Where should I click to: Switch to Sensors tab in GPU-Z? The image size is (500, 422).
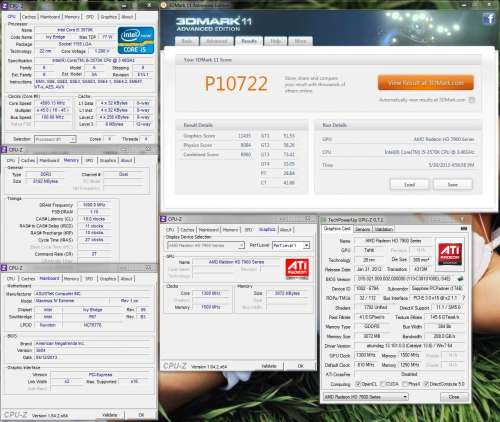coord(362,229)
